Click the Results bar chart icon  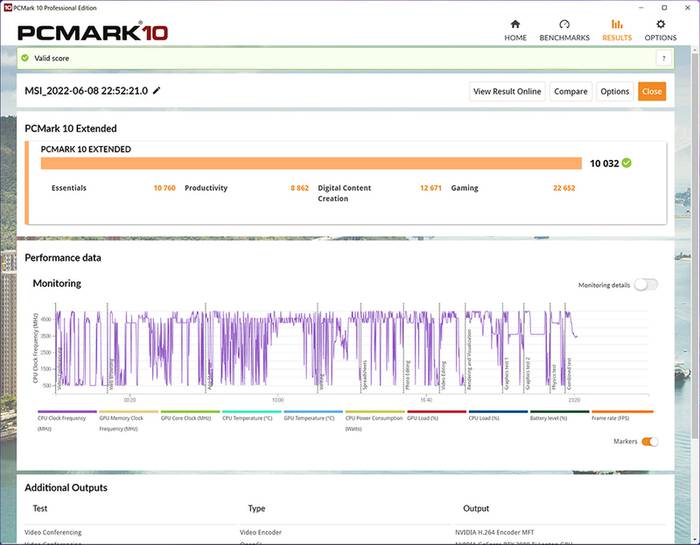click(617, 24)
